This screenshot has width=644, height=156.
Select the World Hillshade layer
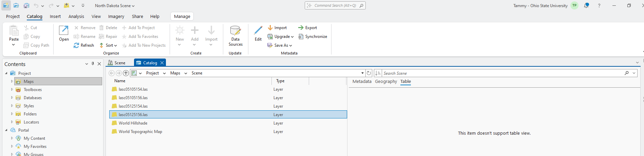pyautogui.click(x=133, y=123)
